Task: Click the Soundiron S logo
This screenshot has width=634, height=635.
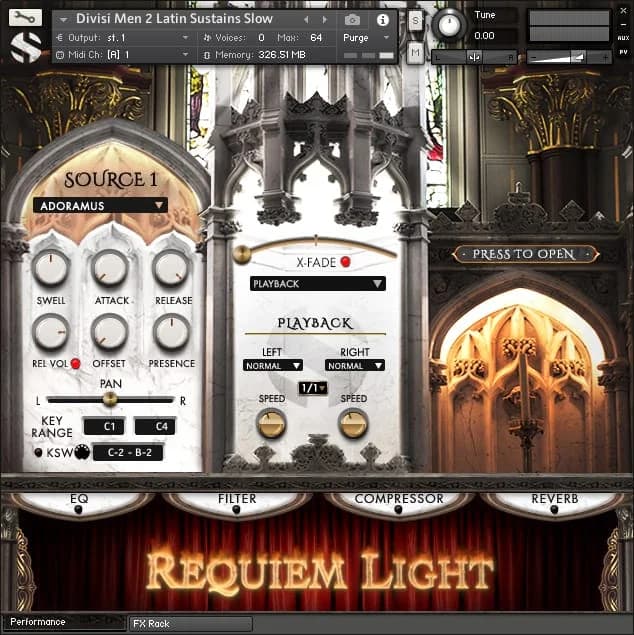Action: [26, 47]
